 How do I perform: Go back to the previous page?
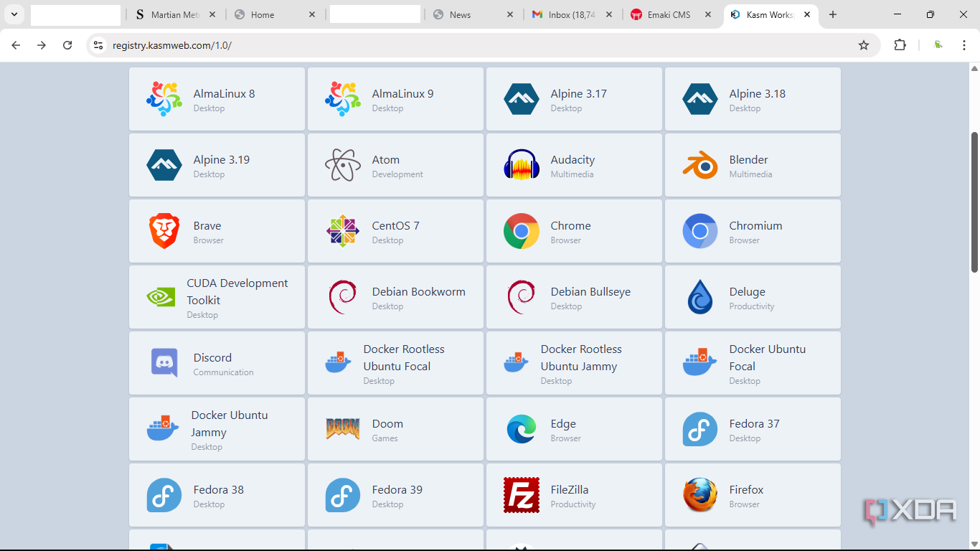(x=16, y=45)
